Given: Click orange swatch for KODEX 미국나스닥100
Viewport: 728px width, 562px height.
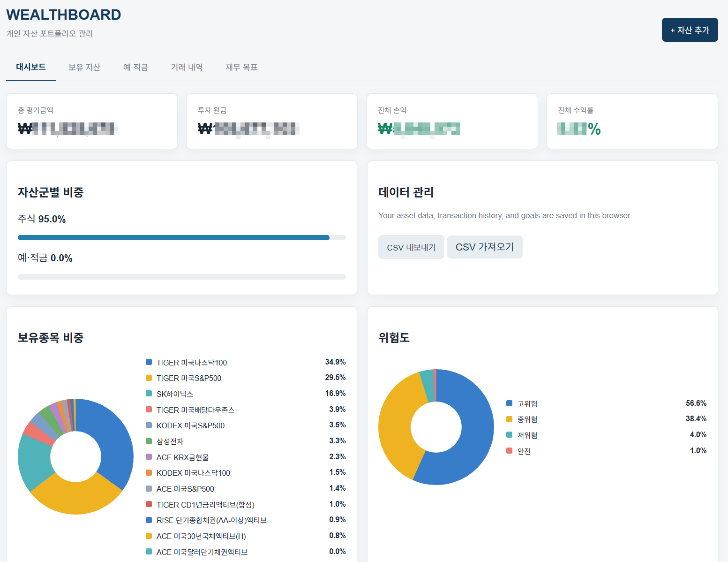Looking at the screenshot, I should [149, 472].
